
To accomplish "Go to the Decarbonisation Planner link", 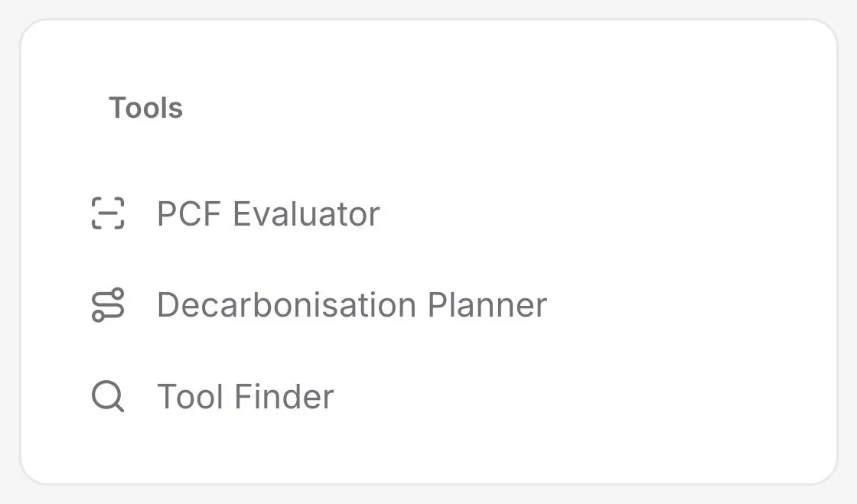I will click(352, 304).
